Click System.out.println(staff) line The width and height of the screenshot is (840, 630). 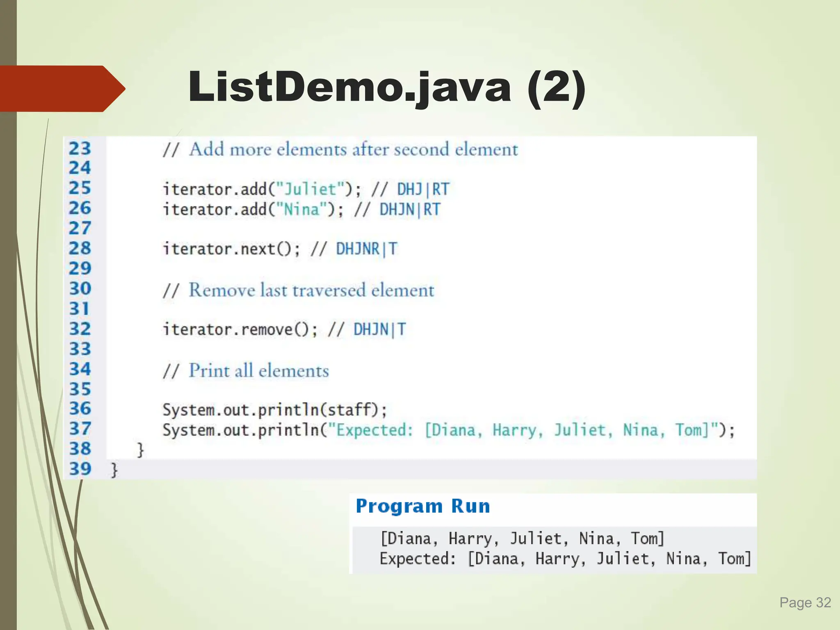tap(275, 410)
